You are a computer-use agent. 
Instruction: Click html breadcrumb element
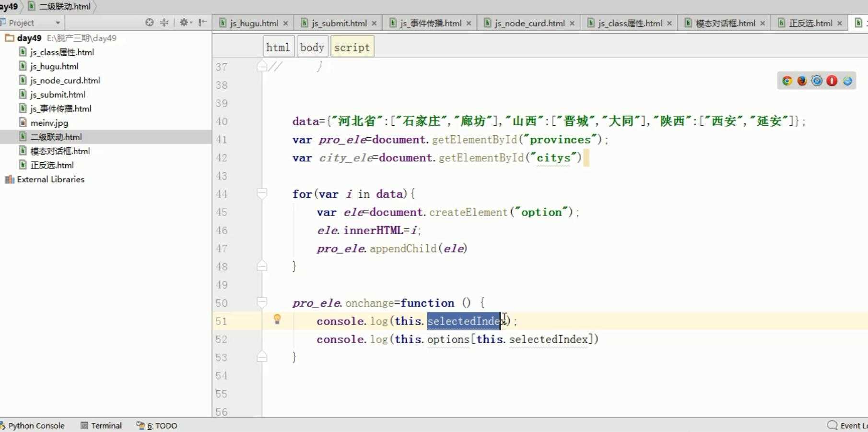[x=278, y=47]
